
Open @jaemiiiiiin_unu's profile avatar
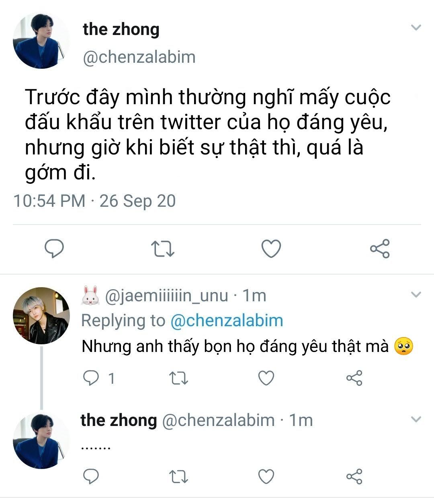click(x=41, y=315)
